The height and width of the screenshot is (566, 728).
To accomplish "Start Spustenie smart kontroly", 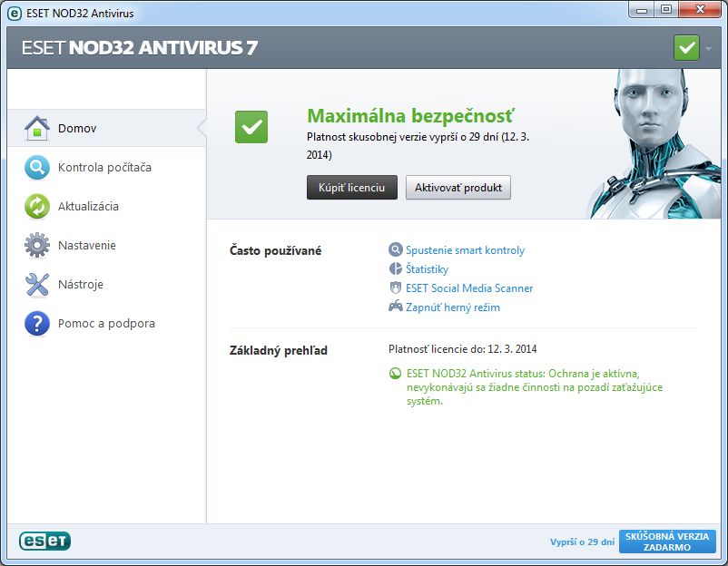I will point(465,250).
